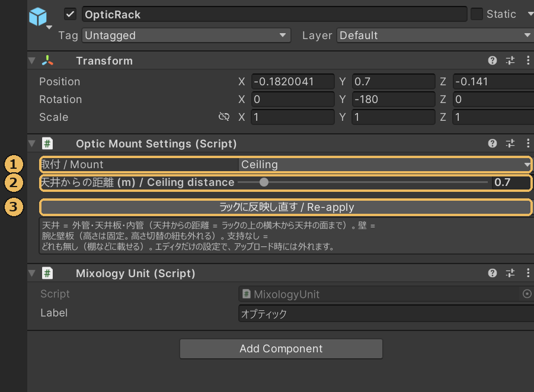Click the Re-apply to rack button
The image size is (534, 392).
286,207
